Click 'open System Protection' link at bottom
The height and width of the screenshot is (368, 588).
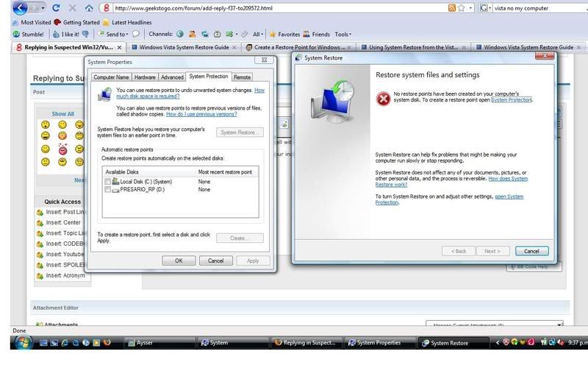(x=449, y=199)
